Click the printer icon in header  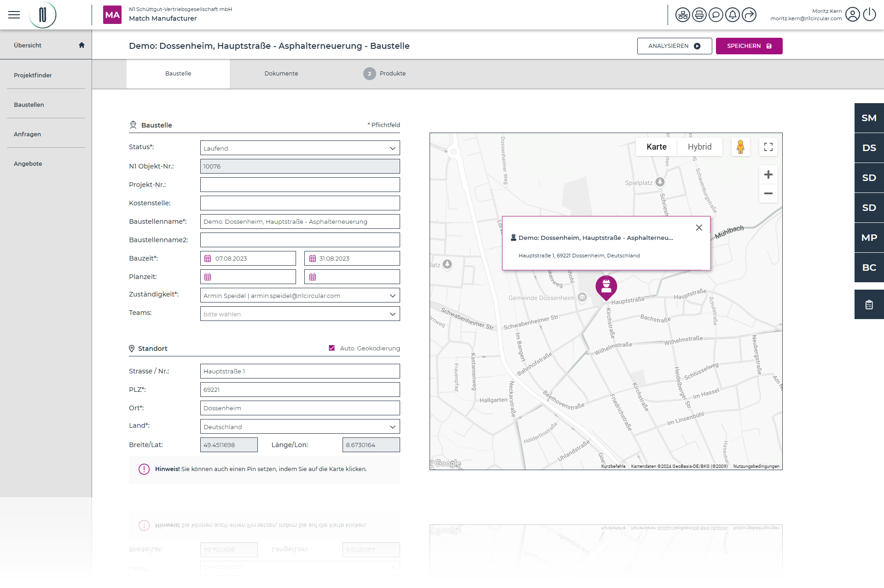click(699, 15)
